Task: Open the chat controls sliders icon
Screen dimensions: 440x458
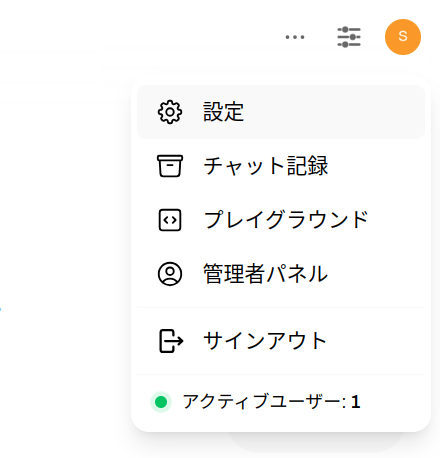Action: pyautogui.click(x=349, y=37)
